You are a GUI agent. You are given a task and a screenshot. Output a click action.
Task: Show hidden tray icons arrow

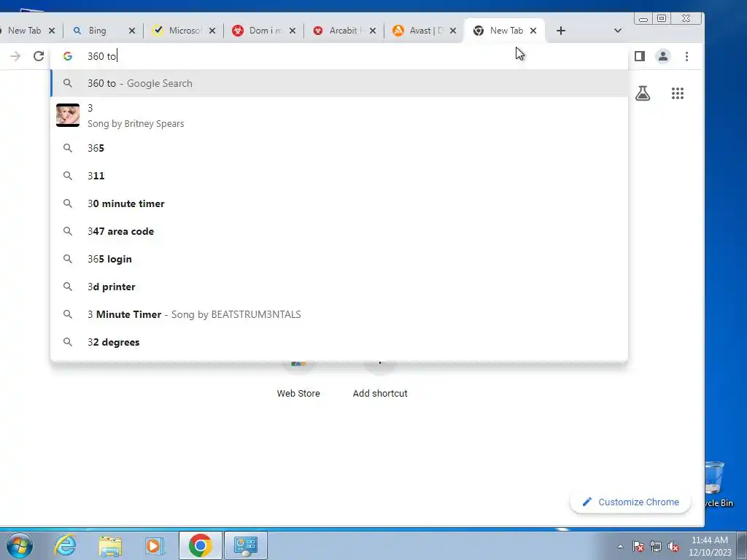click(620, 546)
